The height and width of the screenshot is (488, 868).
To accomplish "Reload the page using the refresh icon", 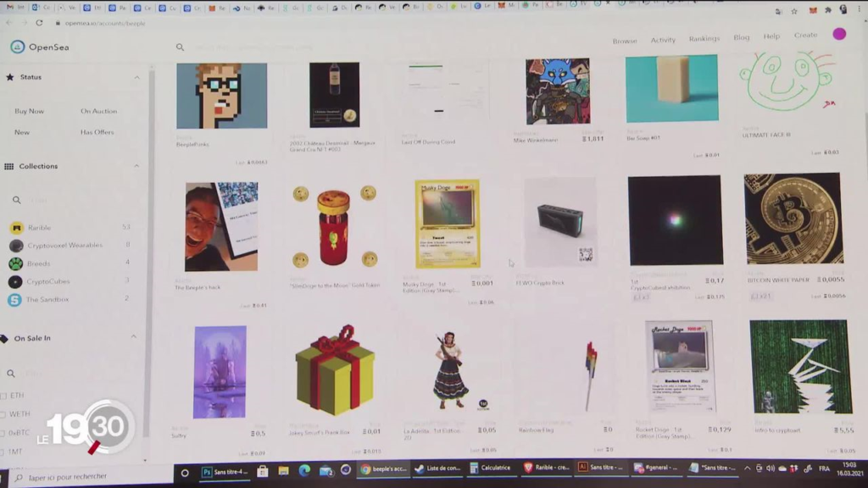I will 39,23.
